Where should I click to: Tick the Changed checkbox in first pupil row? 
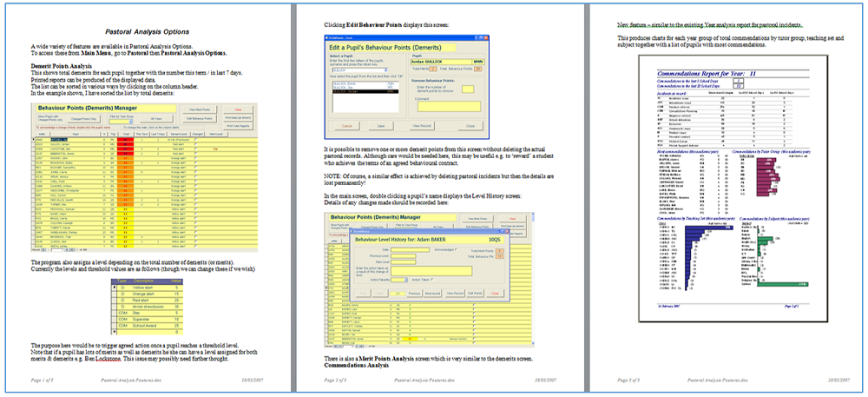pos(196,140)
